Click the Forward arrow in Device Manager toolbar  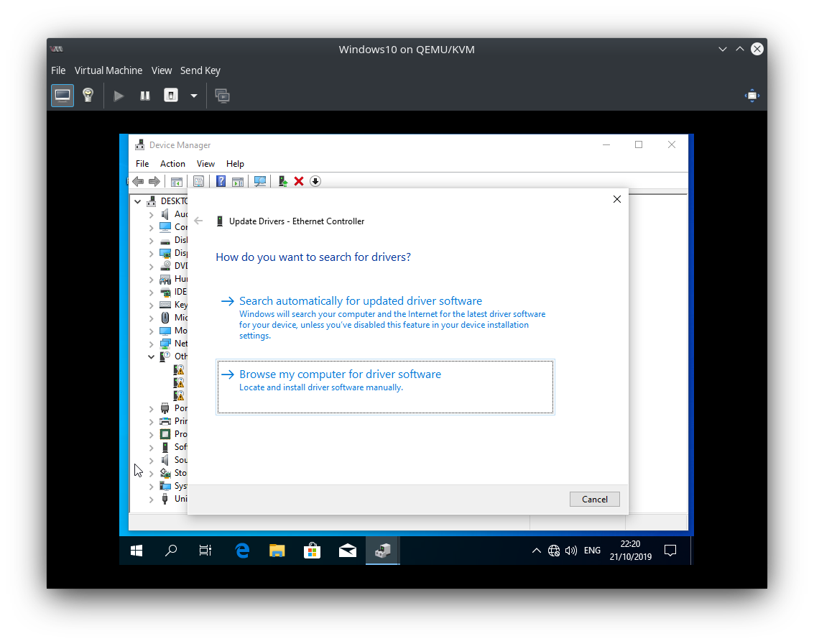point(154,181)
